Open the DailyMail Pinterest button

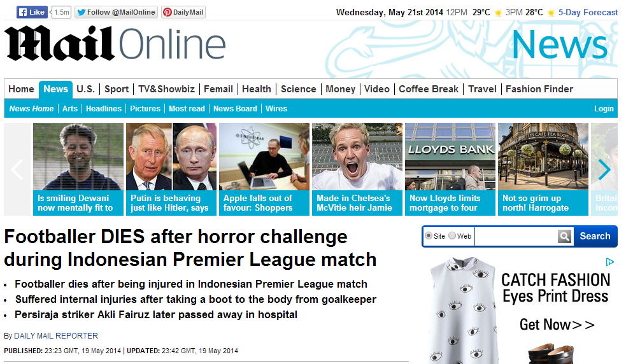click(x=183, y=12)
